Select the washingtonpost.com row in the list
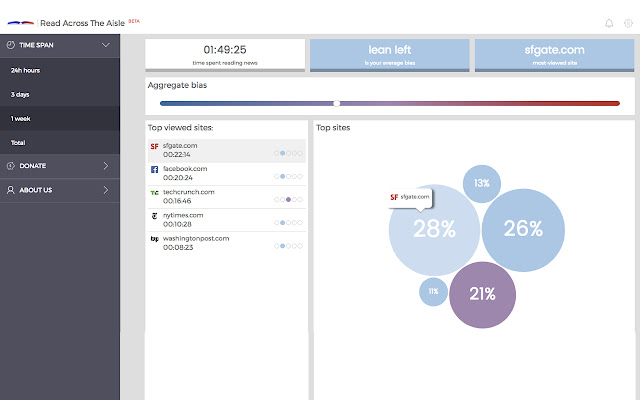This screenshot has height=400, width=640. 225,242
